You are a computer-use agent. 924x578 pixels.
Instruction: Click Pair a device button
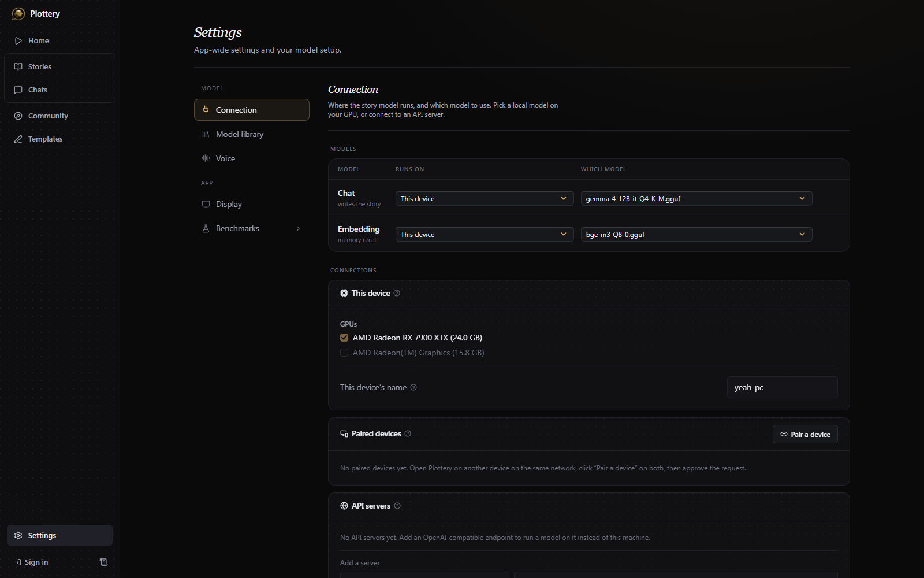tap(805, 435)
